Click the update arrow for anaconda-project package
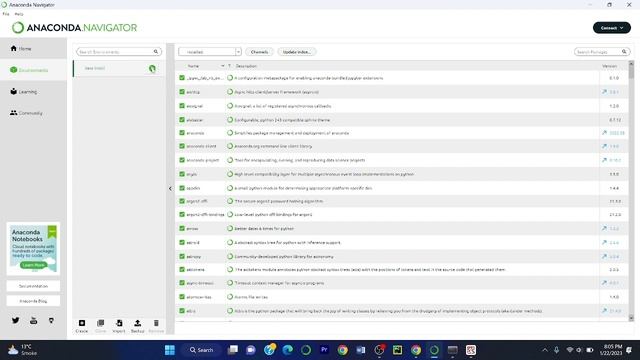 tap(604, 160)
